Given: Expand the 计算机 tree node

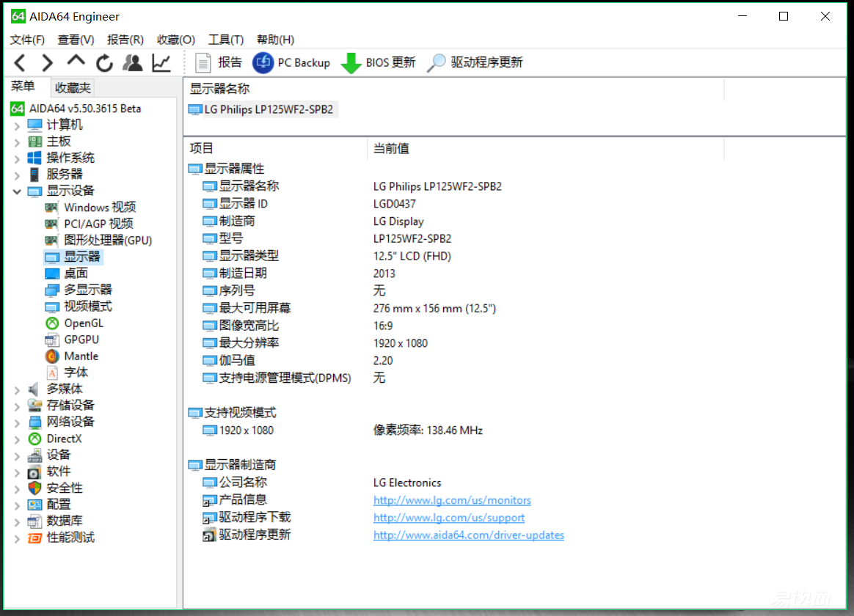Looking at the screenshot, I should point(17,125).
